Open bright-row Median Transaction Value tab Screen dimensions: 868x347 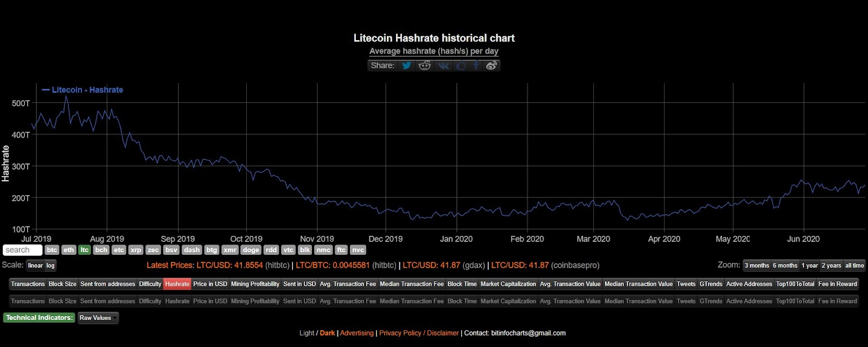click(x=639, y=284)
